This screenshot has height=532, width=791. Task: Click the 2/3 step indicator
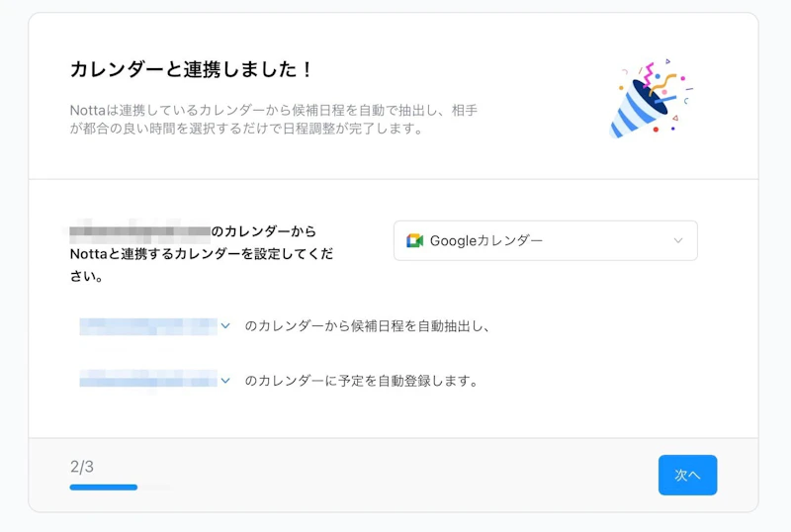(x=82, y=467)
